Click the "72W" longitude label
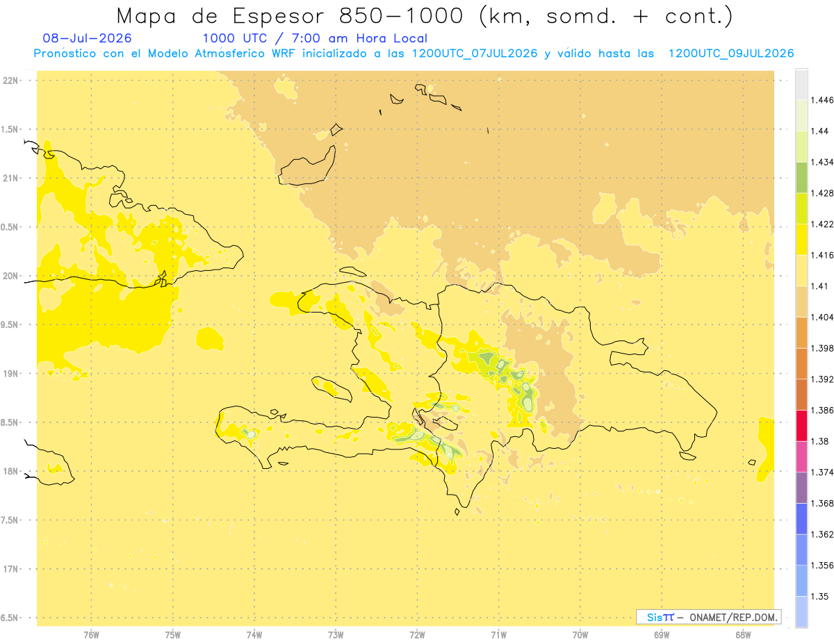 click(x=418, y=635)
